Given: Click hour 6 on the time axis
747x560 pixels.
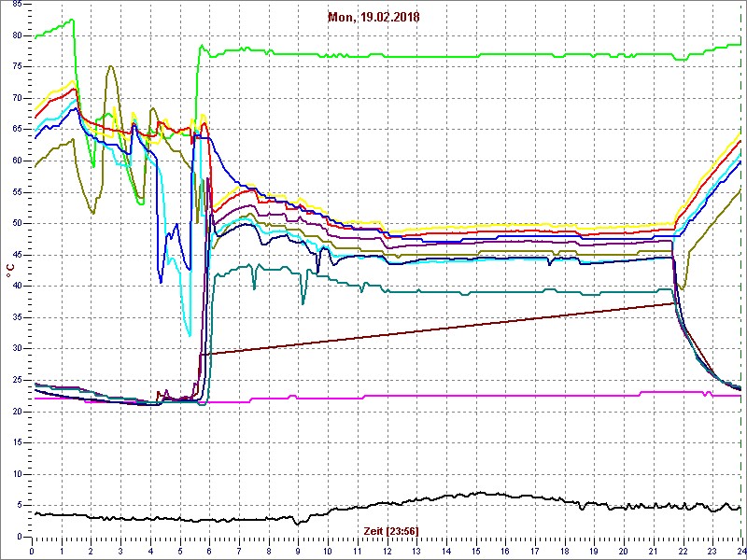Looking at the screenshot, I should pyautogui.click(x=209, y=550).
